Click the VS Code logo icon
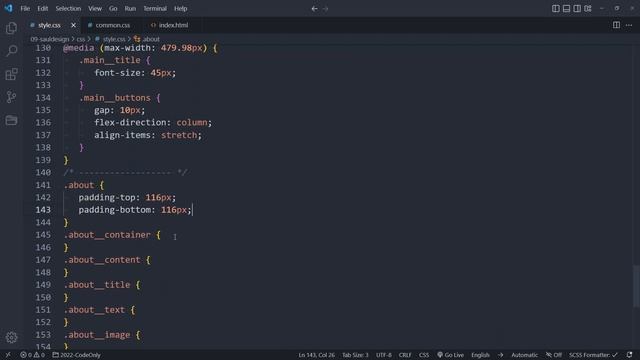 (8, 8)
